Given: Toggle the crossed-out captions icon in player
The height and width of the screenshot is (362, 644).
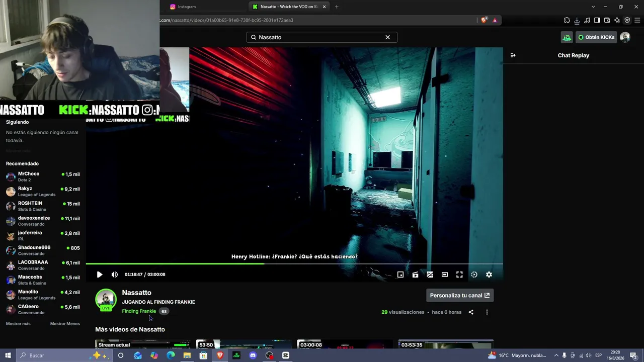Looking at the screenshot, I should pyautogui.click(x=430, y=275).
